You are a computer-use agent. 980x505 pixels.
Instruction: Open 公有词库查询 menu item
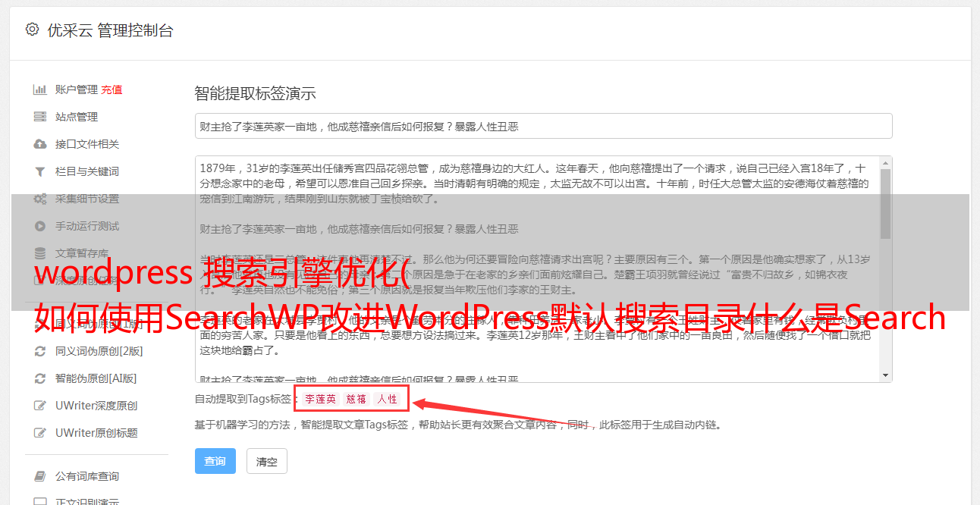[87, 476]
